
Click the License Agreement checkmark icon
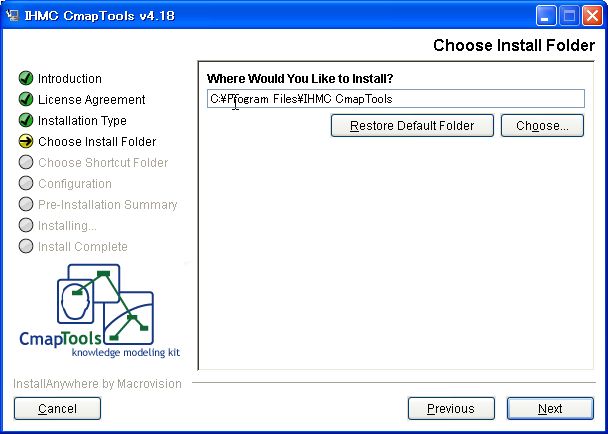click(26, 99)
